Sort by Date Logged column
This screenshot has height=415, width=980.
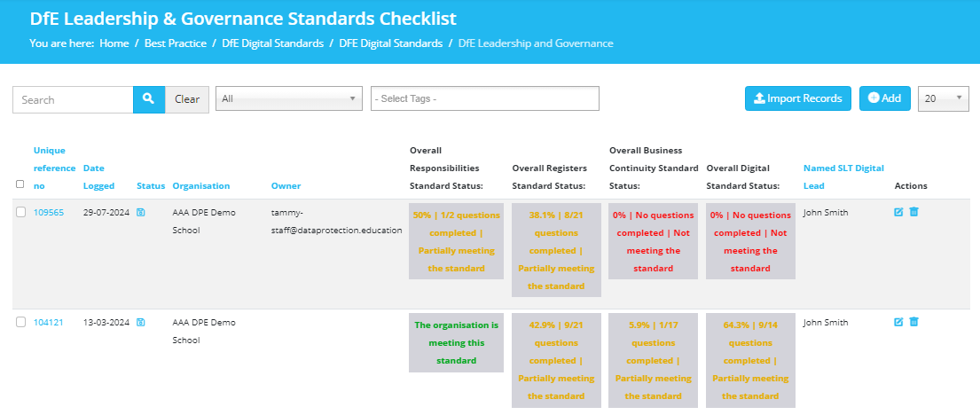click(99, 176)
